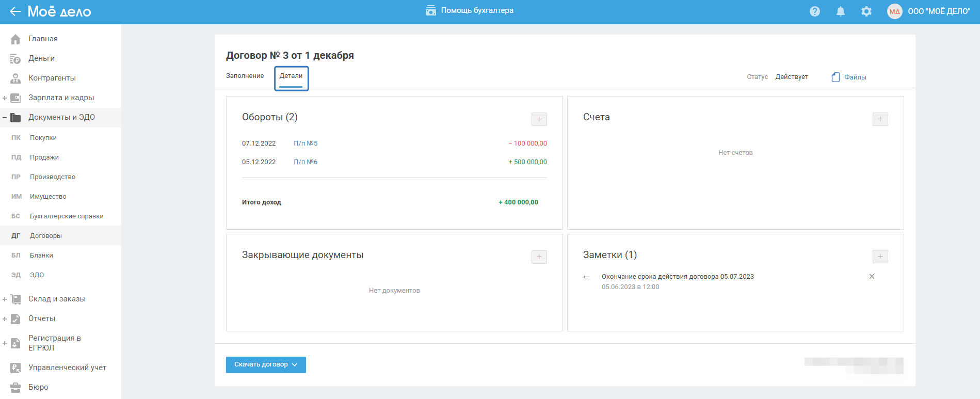
Task: Click the title Договор № 3 от 1 декабря
Action: pos(290,55)
